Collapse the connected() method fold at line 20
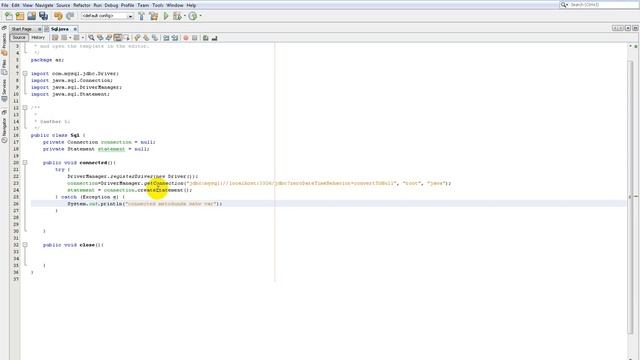Screen dimensions: 640x360 click(x=25, y=162)
